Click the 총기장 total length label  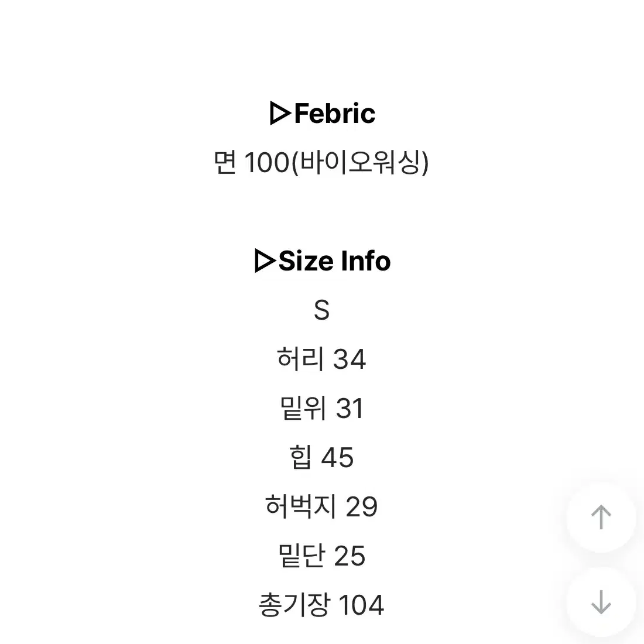pos(294,605)
